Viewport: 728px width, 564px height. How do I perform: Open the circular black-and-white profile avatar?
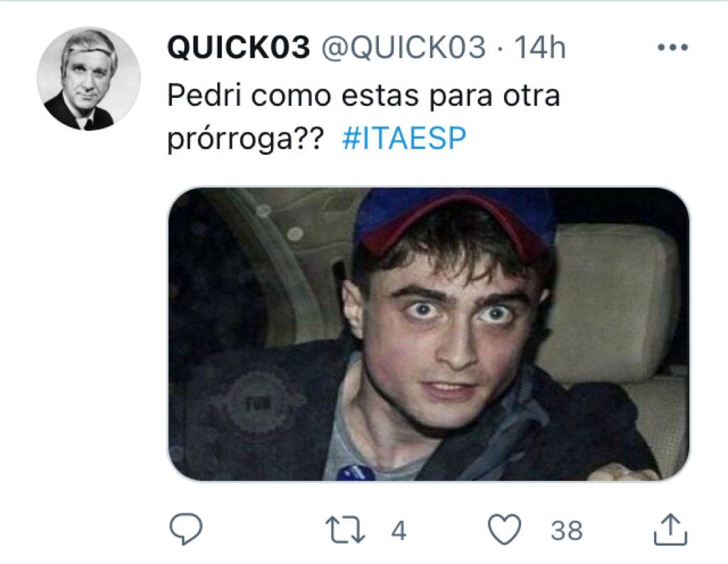89,78
